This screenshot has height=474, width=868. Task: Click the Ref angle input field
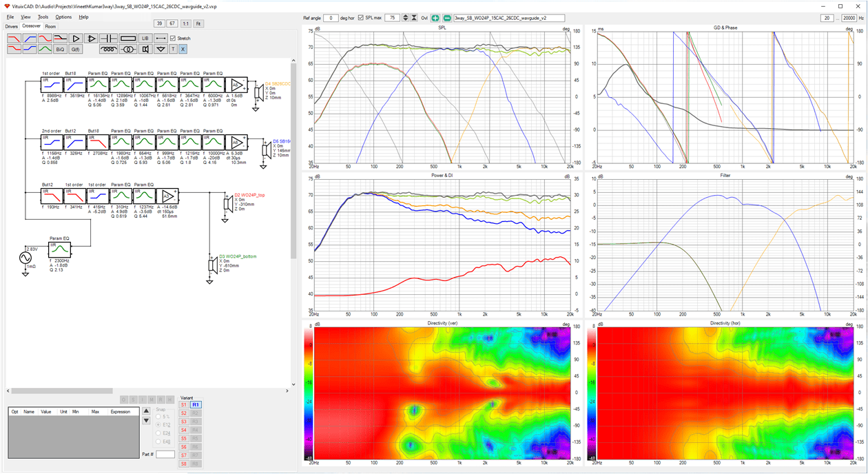331,18
